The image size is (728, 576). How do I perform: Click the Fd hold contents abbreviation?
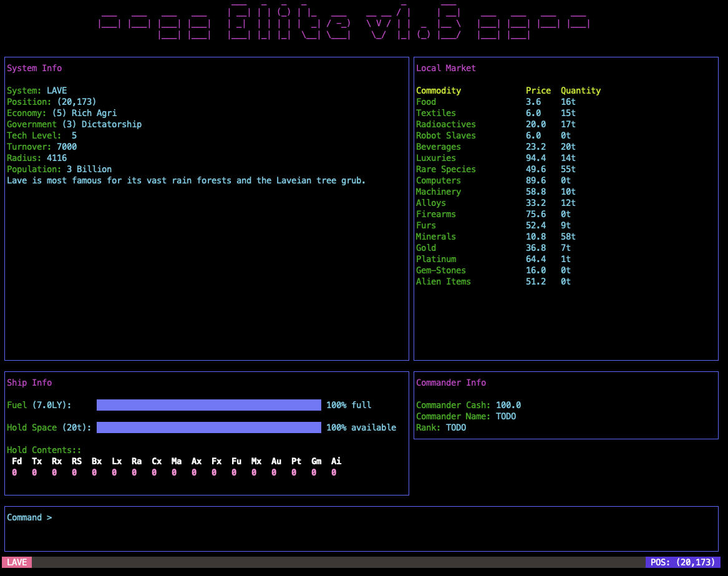coord(17,461)
